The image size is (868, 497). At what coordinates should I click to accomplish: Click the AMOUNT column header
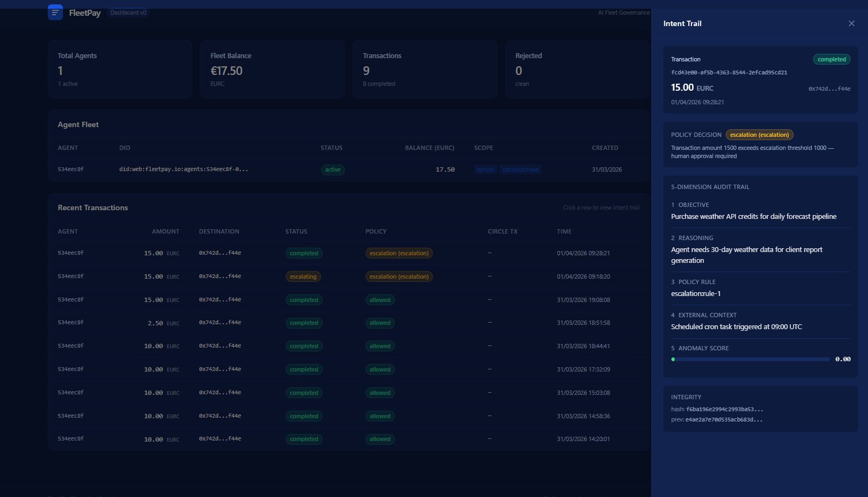pos(166,231)
